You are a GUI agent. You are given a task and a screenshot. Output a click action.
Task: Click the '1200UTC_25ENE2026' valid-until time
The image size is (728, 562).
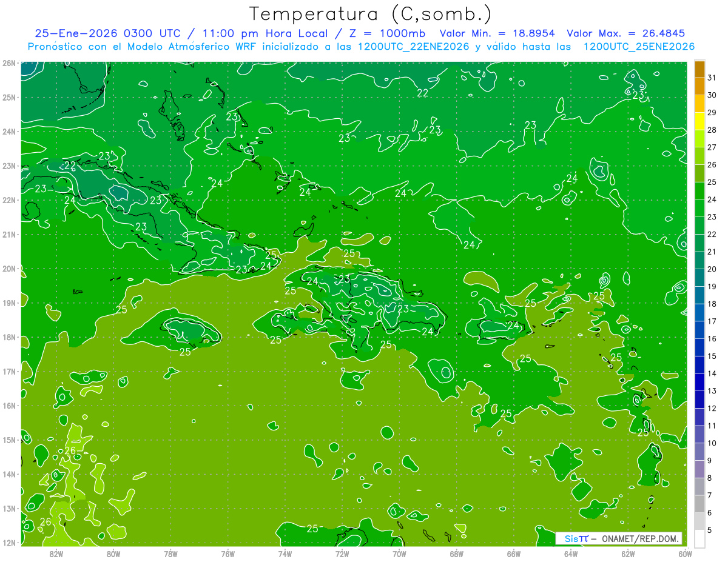[x=639, y=47]
